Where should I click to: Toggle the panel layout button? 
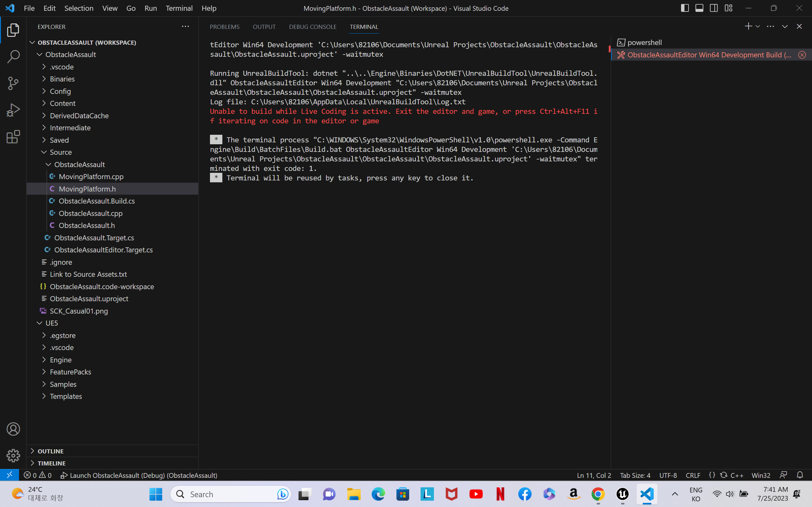click(x=699, y=8)
